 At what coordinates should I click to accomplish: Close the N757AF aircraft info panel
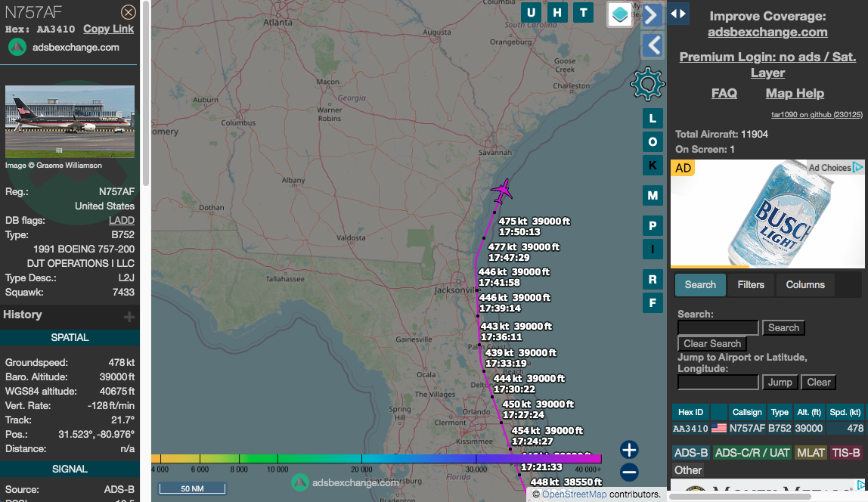click(128, 11)
